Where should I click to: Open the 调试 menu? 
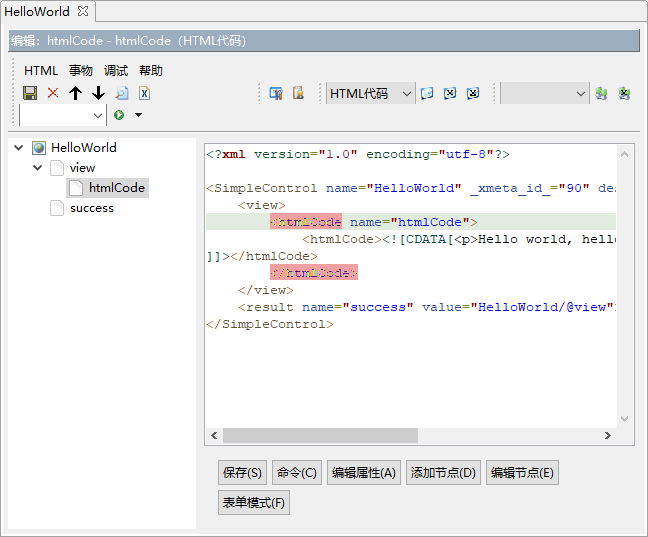[116, 71]
